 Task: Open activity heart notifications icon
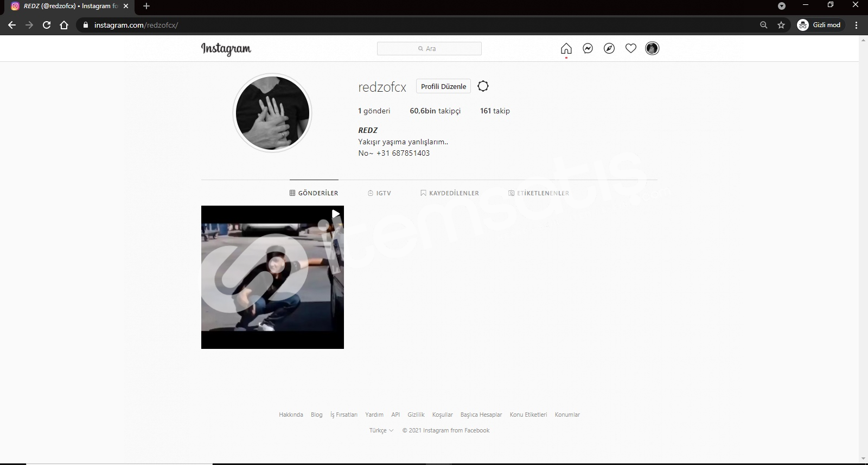tap(630, 49)
